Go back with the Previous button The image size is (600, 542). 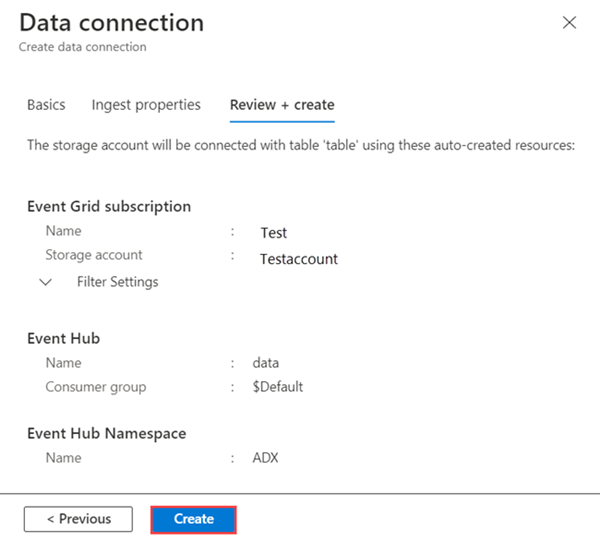(x=79, y=519)
